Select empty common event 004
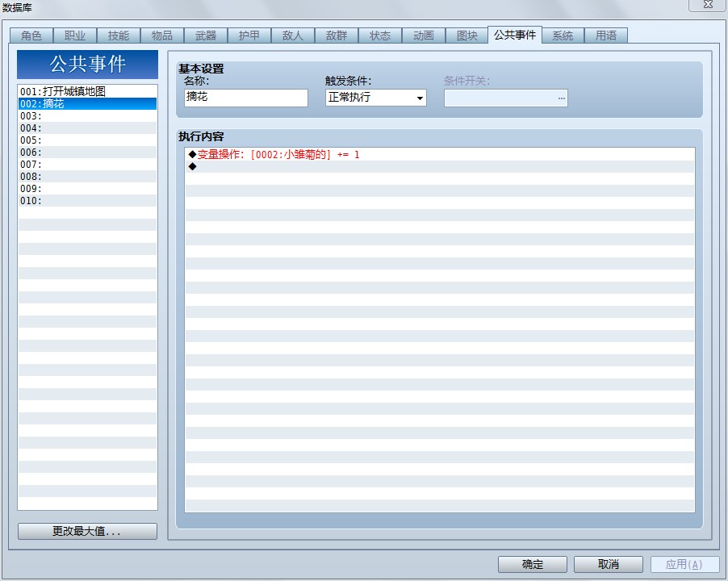Image resolution: width=728 pixels, height=581 pixels. pyautogui.click(x=87, y=127)
